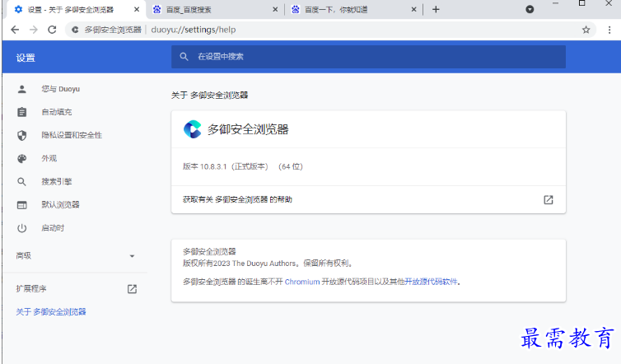Click the magnifier icon beside 搜索引擎
This screenshot has width=621, height=364.
pyautogui.click(x=21, y=182)
